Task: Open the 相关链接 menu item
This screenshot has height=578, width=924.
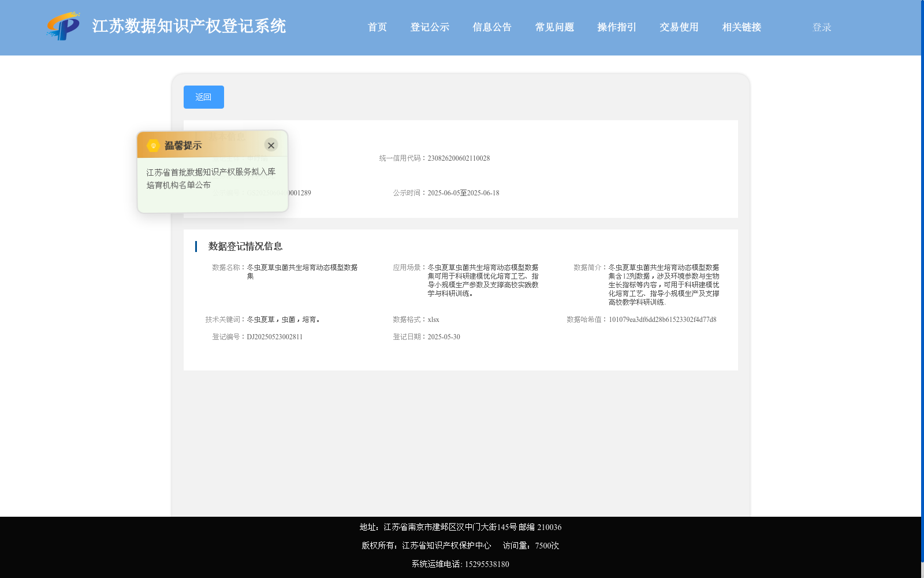Action: pos(742,27)
